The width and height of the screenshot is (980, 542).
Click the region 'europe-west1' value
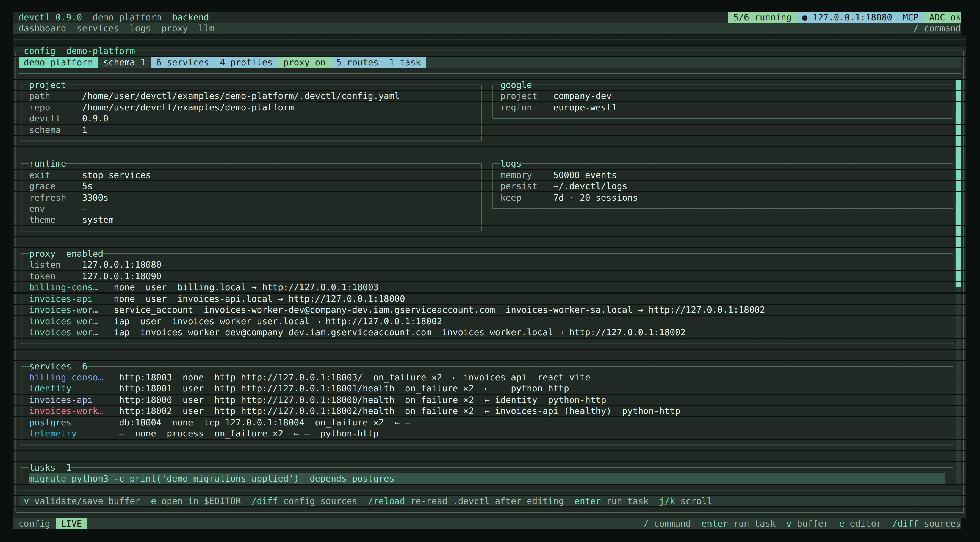tap(585, 108)
